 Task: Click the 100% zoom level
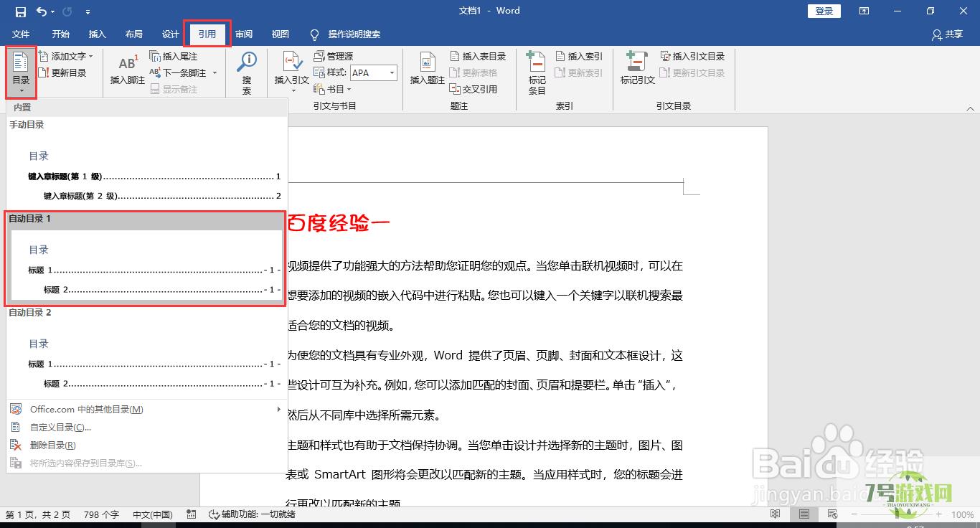pyautogui.click(x=962, y=514)
